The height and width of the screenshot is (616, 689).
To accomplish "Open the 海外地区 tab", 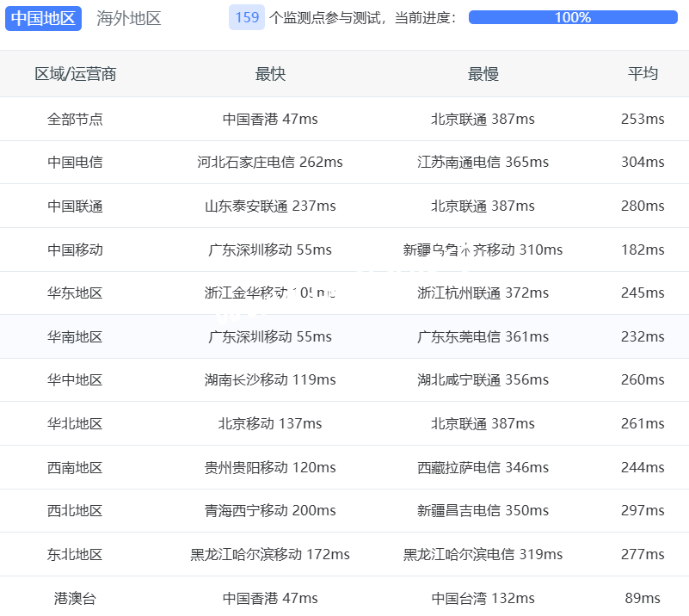I will point(129,18).
